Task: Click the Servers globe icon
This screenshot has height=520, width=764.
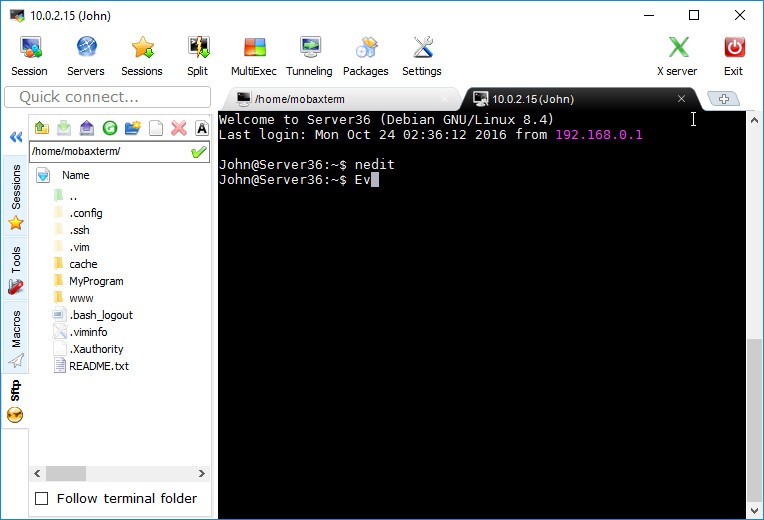Action: pyautogui.click(x=86, y=56)
